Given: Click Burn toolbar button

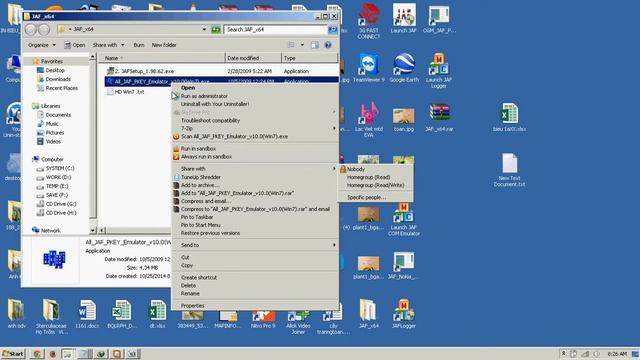Looking at the screenshot, I should [139, 45].
